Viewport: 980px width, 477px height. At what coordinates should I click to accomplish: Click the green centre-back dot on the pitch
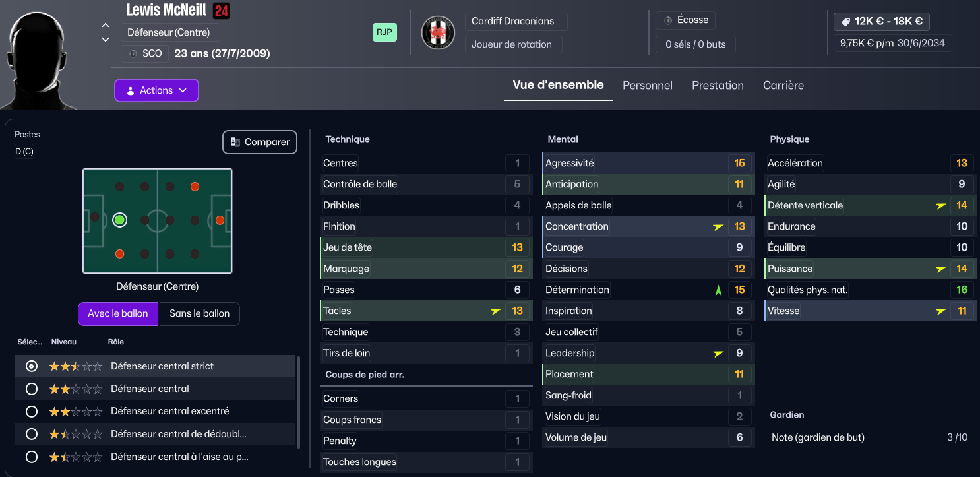tap(119, 220)
